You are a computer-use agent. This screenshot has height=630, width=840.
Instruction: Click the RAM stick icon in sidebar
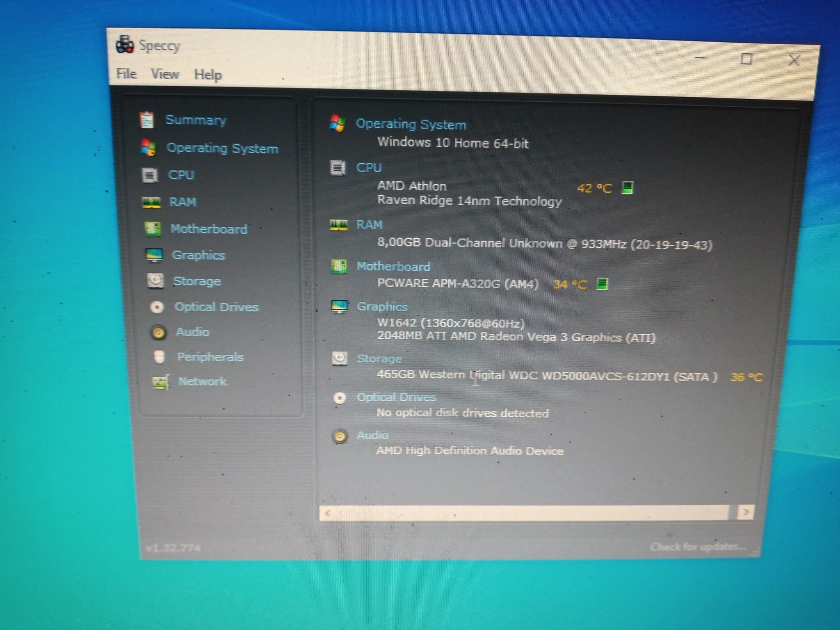[x=151, y=202]
